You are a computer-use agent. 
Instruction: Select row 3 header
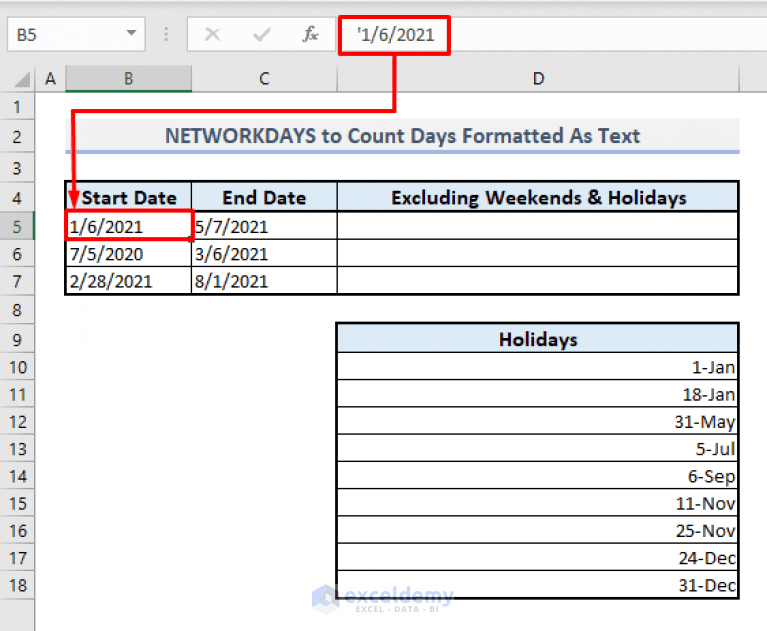point(17,168)
